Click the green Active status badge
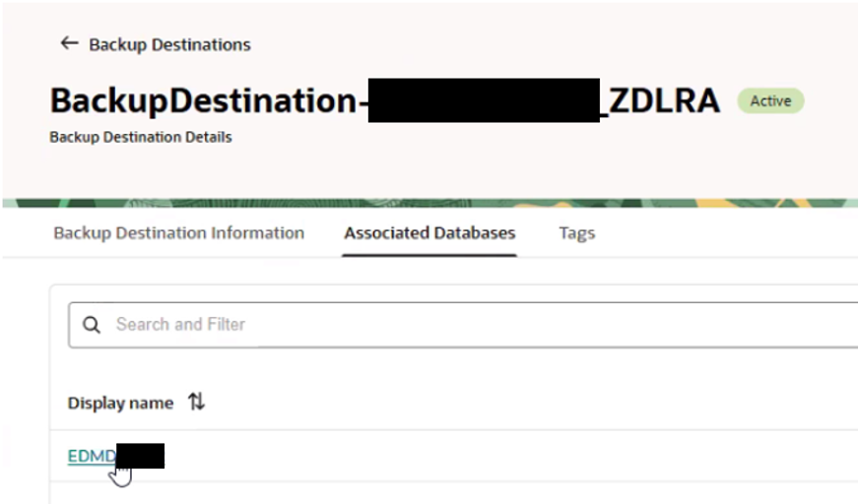Image resolution: width=859 pixels, height=504 pixels. pos(770,100)
